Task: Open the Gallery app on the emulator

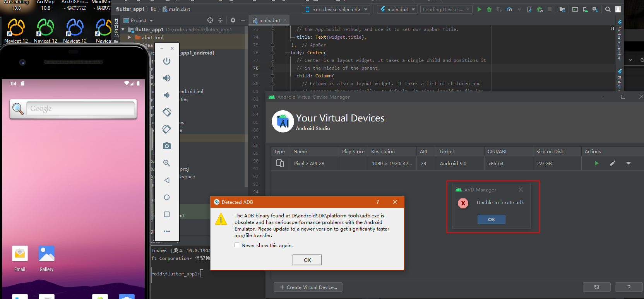Action: (x=46, y=259)
